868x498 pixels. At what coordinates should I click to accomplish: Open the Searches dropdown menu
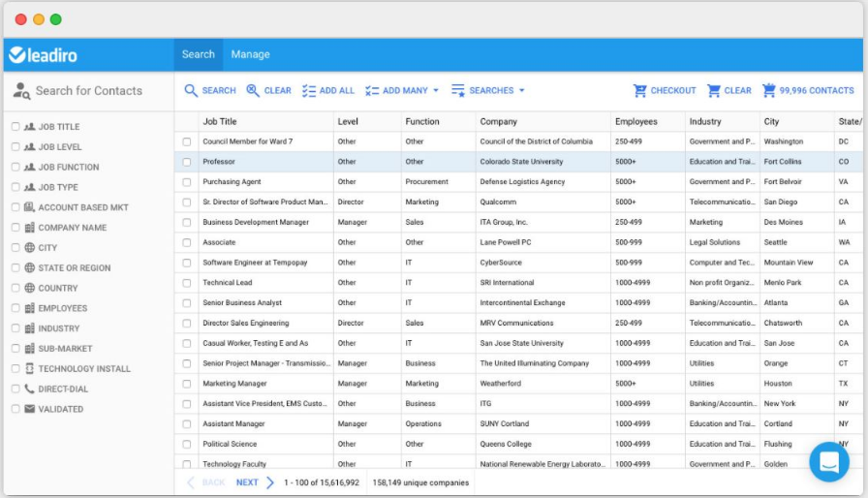tap(488, 91)
